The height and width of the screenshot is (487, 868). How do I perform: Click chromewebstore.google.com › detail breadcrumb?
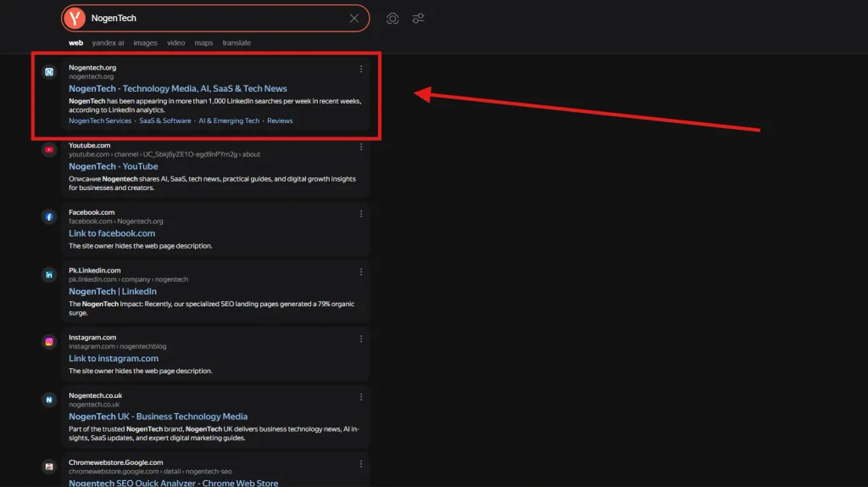150,472
